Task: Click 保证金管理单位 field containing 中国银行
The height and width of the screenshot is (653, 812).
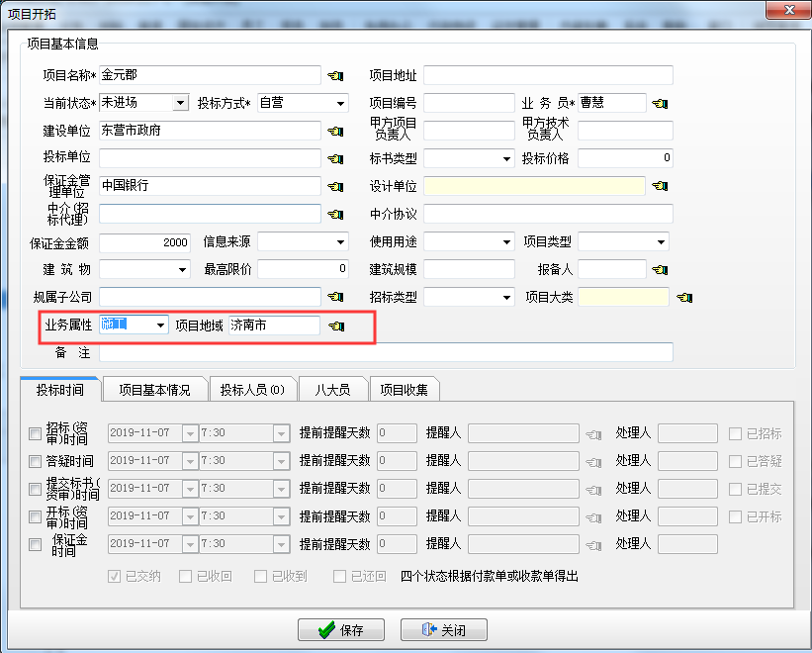Action: point(210,185)
